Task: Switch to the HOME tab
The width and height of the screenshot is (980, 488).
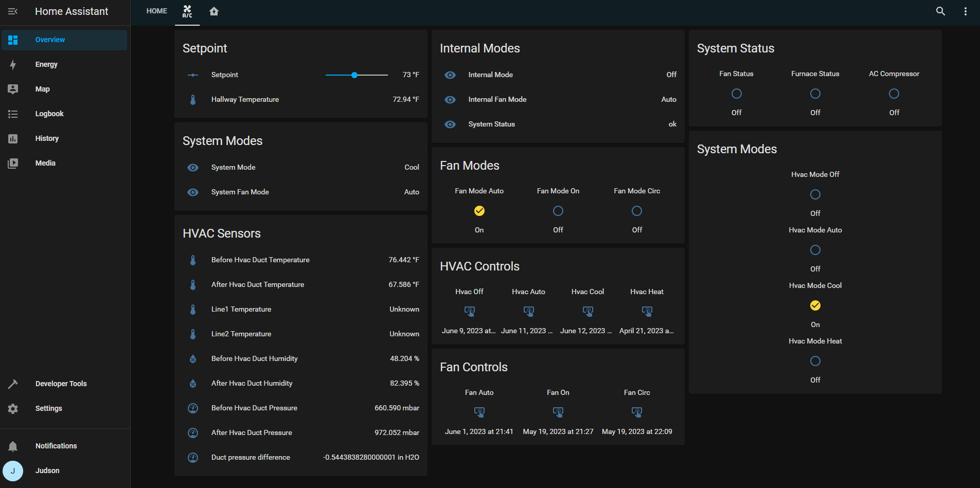Action: (156, 11)
